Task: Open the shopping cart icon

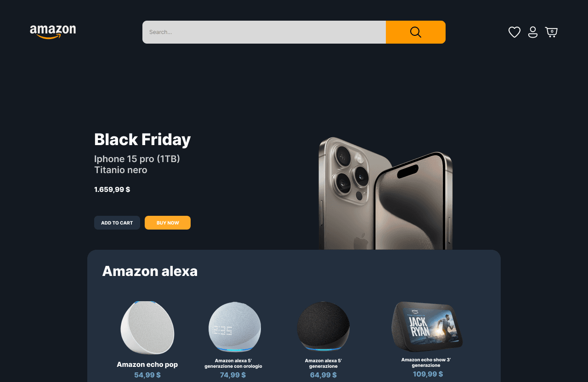Action: 551,32
